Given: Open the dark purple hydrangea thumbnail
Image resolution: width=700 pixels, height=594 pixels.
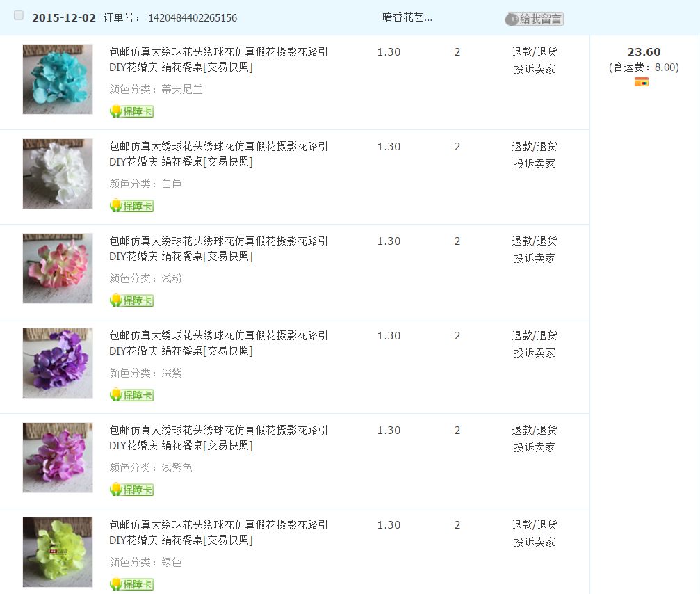Looking at the screenshot, I should pyautogui.click(x=58, y=363).
